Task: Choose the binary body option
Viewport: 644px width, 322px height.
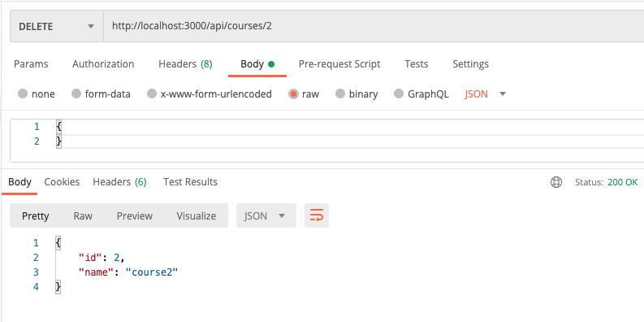Action: 340,94
